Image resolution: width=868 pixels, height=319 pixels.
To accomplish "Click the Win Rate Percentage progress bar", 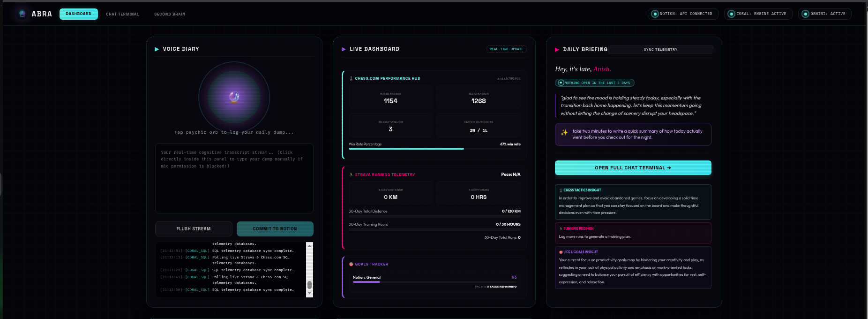I will [434, 149].
